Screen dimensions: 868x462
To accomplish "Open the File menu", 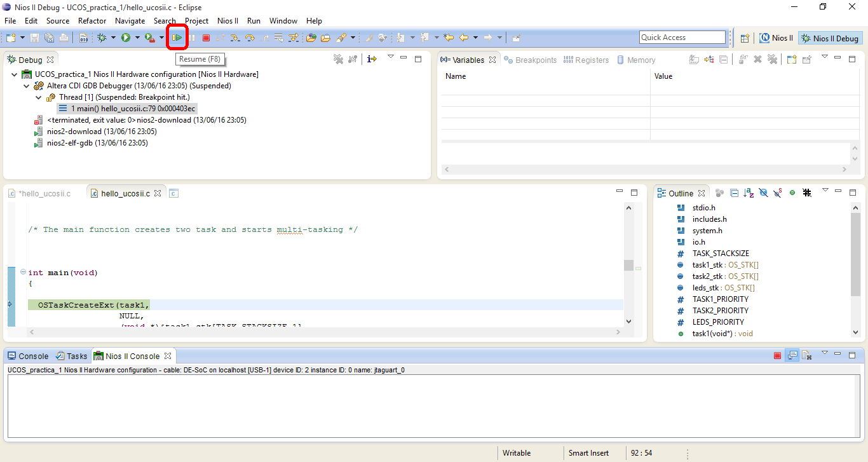I will pyautogui.click(x=10, y=21).
